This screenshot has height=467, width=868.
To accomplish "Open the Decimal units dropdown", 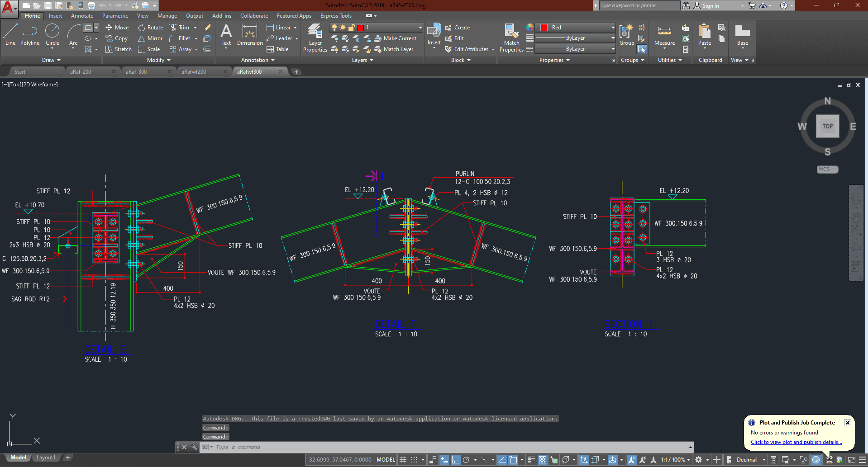I will pos(751,460).
